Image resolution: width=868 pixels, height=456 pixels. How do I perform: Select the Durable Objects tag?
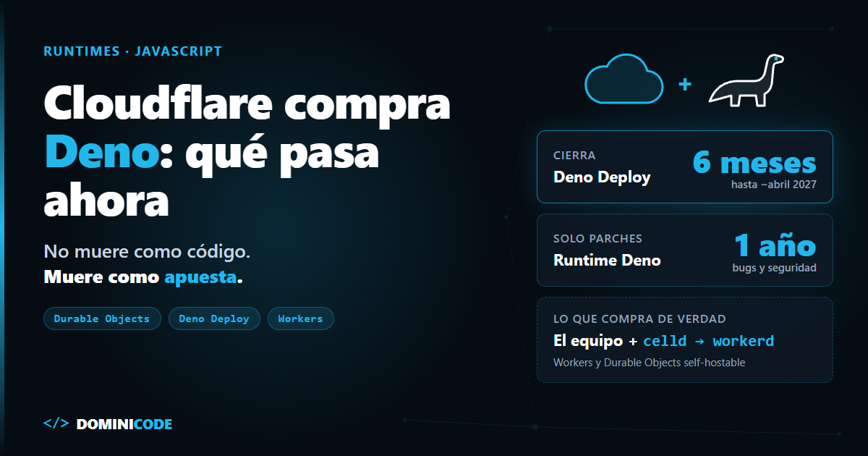(102, 318)
